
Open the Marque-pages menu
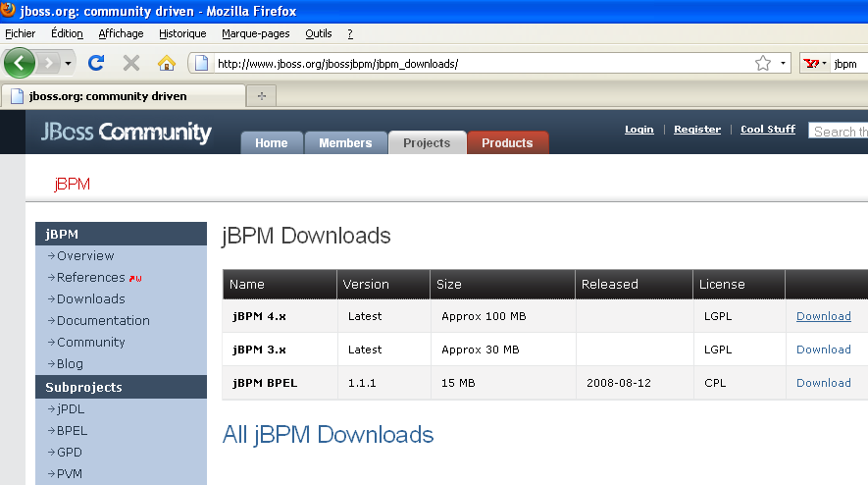(x=255, y=33)
